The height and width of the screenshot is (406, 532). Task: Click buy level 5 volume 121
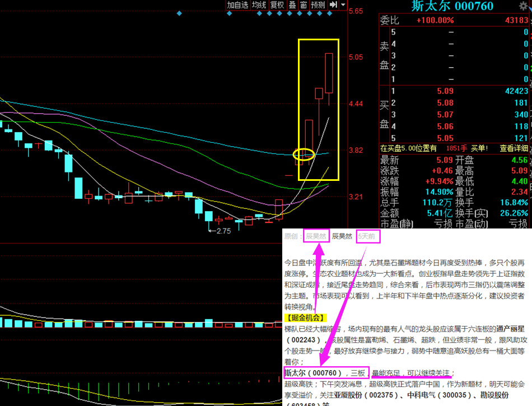coord(521,138)
